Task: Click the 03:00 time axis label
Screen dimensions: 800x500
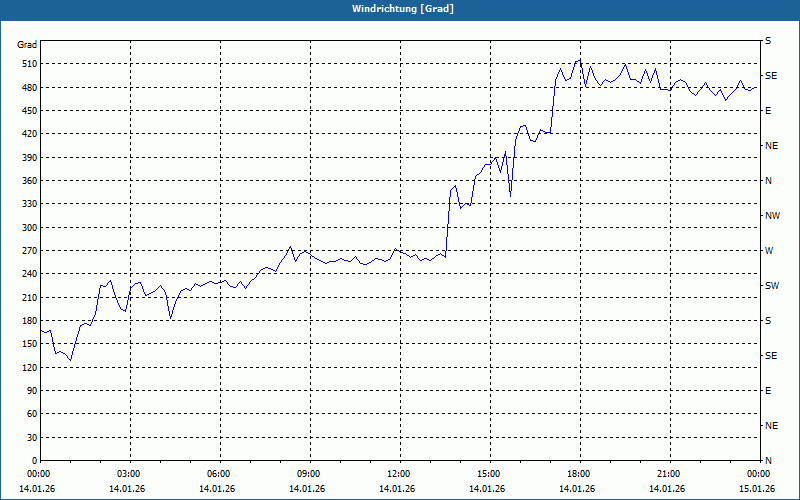Action: click(129, 474)
